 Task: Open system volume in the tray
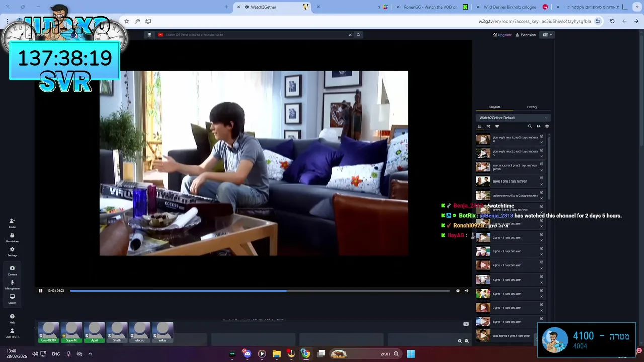point(35,354)
